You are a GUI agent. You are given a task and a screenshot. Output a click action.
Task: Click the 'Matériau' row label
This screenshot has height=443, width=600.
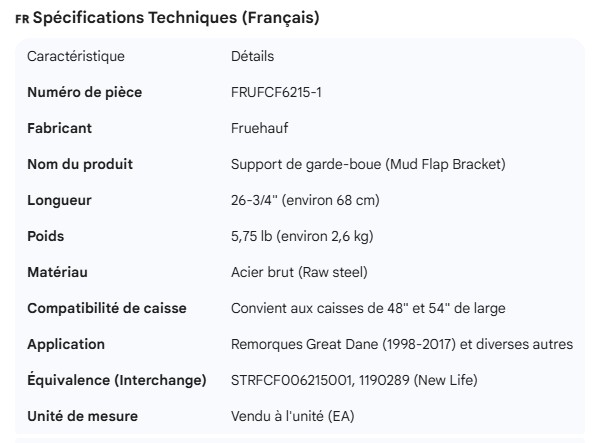click(58, 272)
